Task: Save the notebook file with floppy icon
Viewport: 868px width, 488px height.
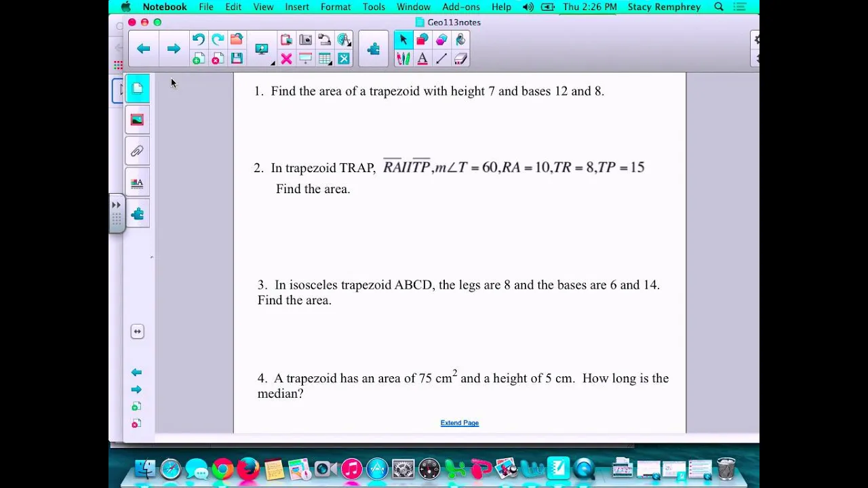Action: click(x=237, y=59)
